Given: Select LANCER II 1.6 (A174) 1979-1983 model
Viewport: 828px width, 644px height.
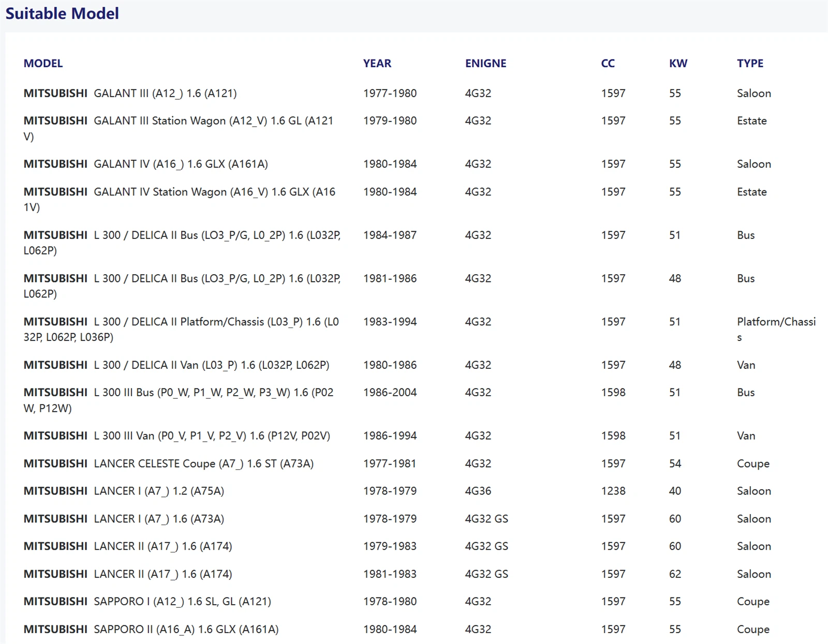Looking at the screenshot, I should (128, 546).
